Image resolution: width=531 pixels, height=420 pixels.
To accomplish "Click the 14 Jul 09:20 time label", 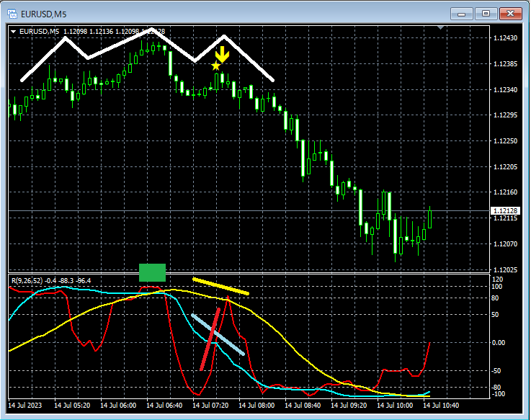I will 349,406.
